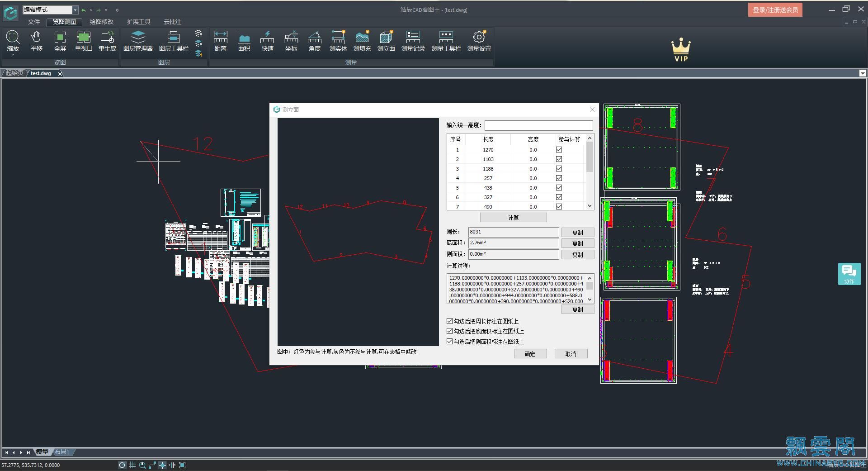Close the test.dwg tab
Image resolution: width=868 pixels, height=471 pixels.
(x=60, y=73)
